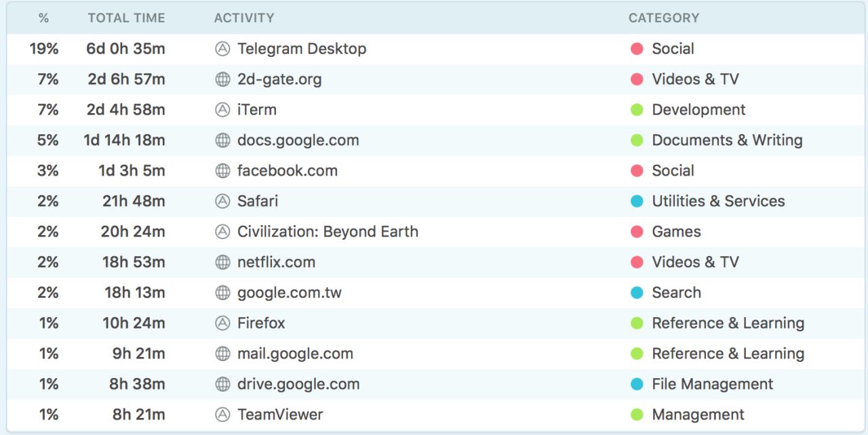Sort by the % column header
Image resolution: width=868 pixels, height=435 pixels.
click(x=44, y=18)
